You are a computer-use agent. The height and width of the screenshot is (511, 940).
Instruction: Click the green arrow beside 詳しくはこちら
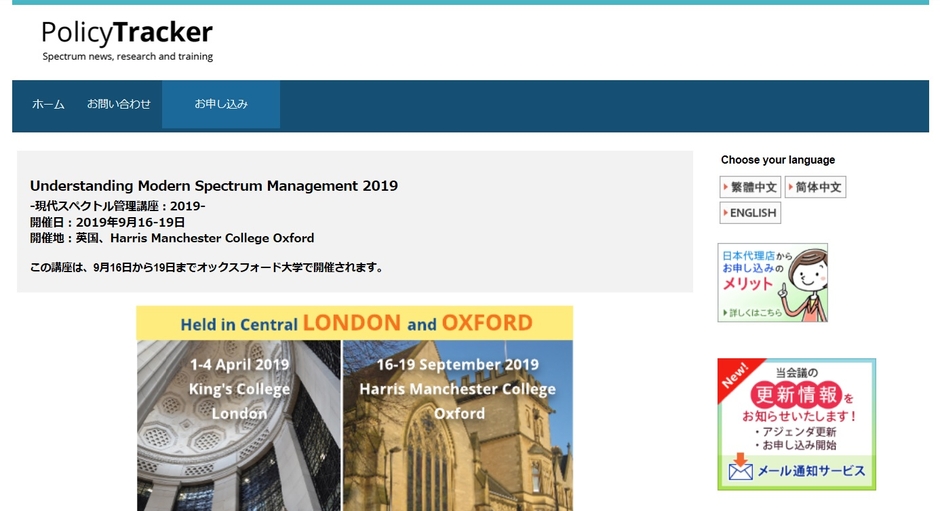723,313
